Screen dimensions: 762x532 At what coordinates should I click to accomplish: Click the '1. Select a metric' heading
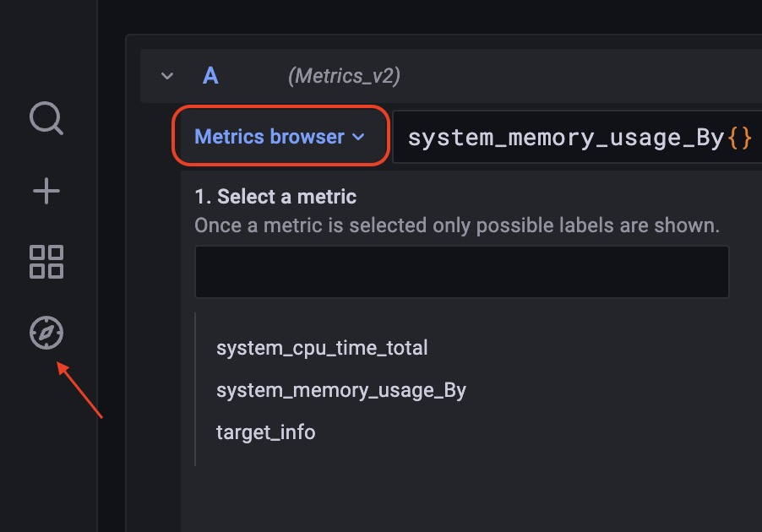(x=275, y=197)
